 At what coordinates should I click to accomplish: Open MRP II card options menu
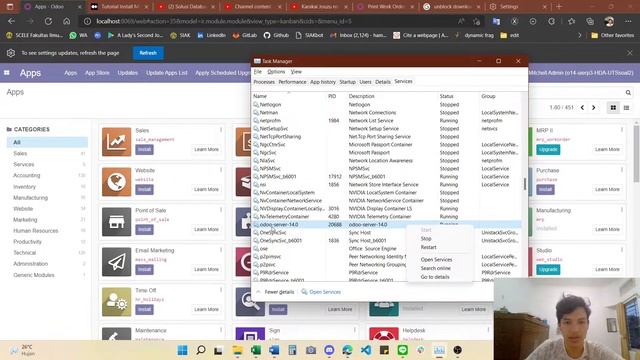pyautogui.click(x=622, y=130)
